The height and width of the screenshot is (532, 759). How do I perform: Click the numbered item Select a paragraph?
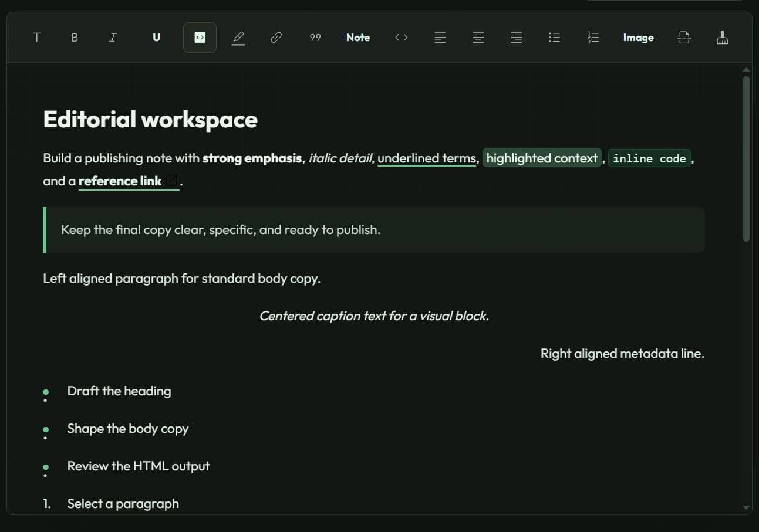(123, 504)
